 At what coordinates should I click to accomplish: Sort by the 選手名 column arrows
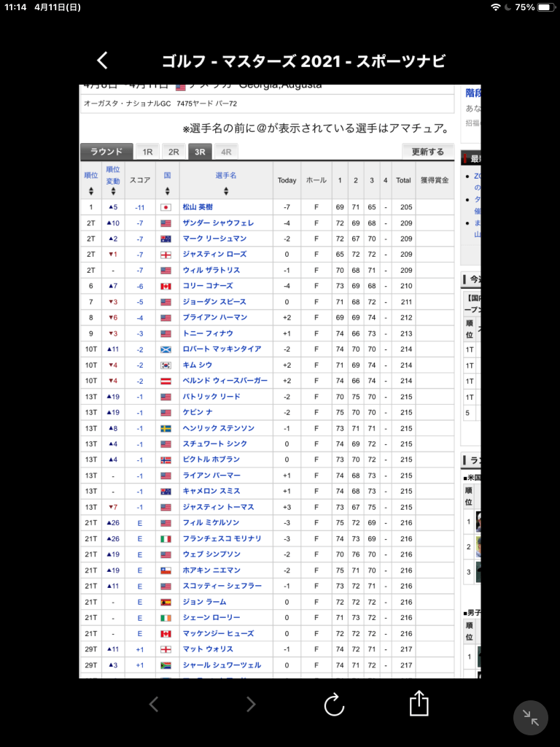pos(226,191)
